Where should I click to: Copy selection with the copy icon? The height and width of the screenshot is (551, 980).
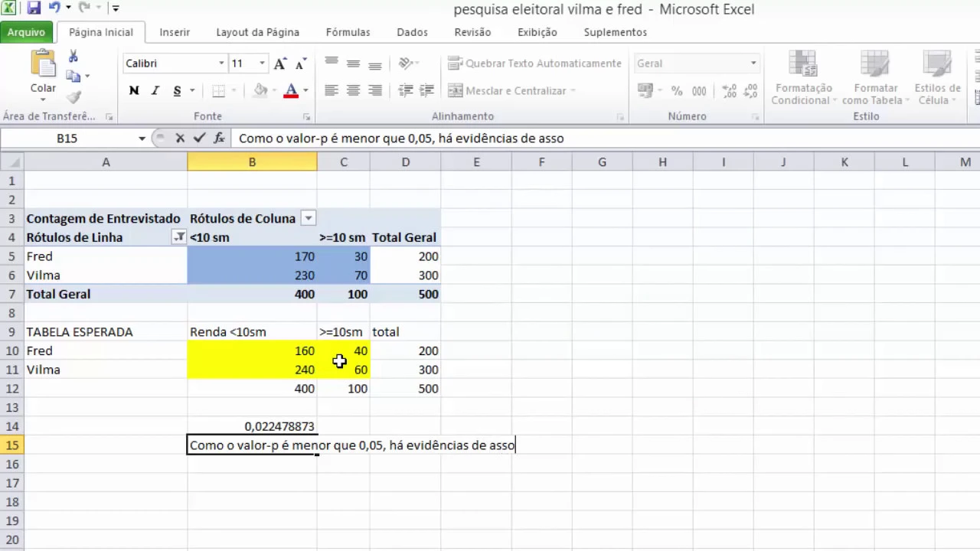73,77
